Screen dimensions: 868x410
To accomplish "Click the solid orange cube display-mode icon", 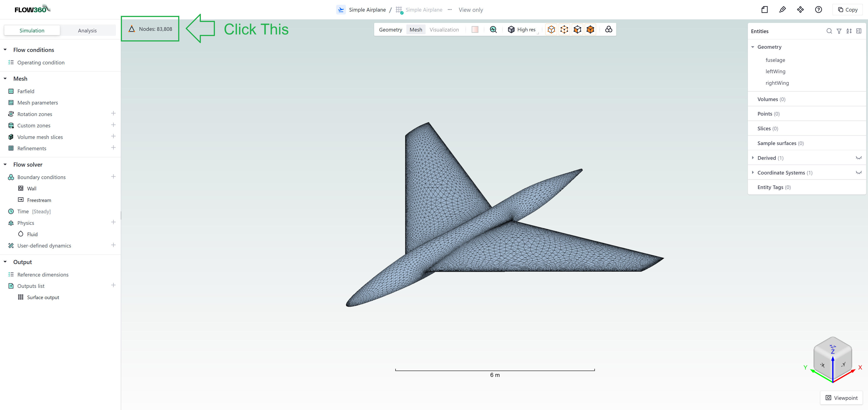I will (x=590, y=30).
